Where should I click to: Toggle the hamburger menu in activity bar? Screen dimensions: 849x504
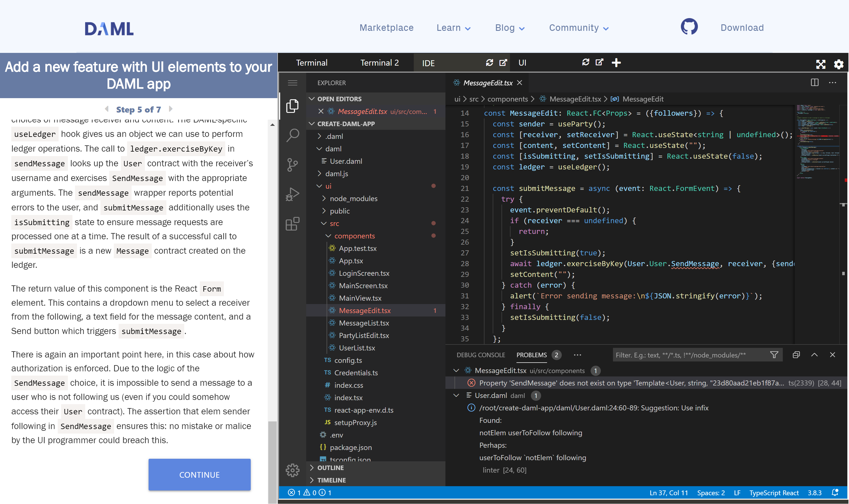point(293,83)
